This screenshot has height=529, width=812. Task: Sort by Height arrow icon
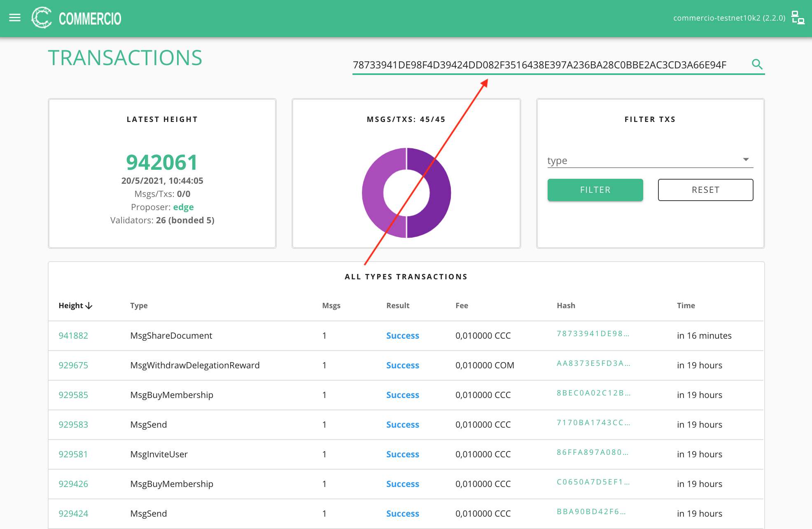pyautogui.click(x=89, y=306)
